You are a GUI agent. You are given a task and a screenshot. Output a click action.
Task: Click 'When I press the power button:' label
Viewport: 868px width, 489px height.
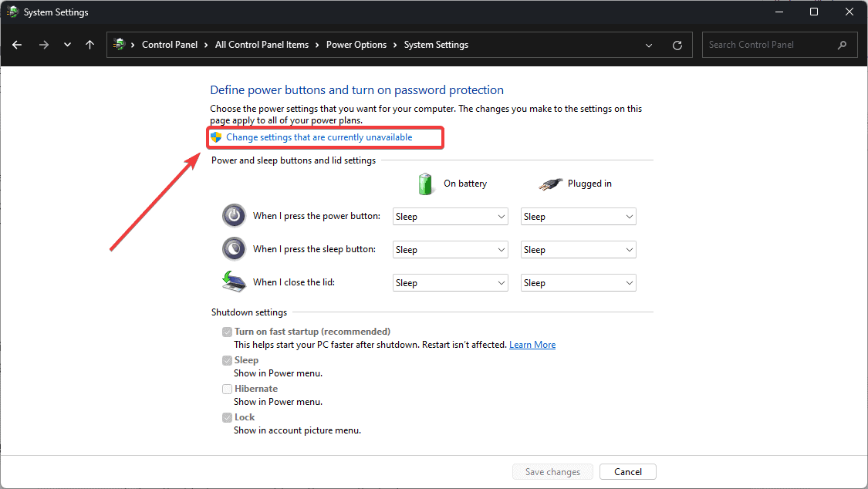tap(316, 216)
